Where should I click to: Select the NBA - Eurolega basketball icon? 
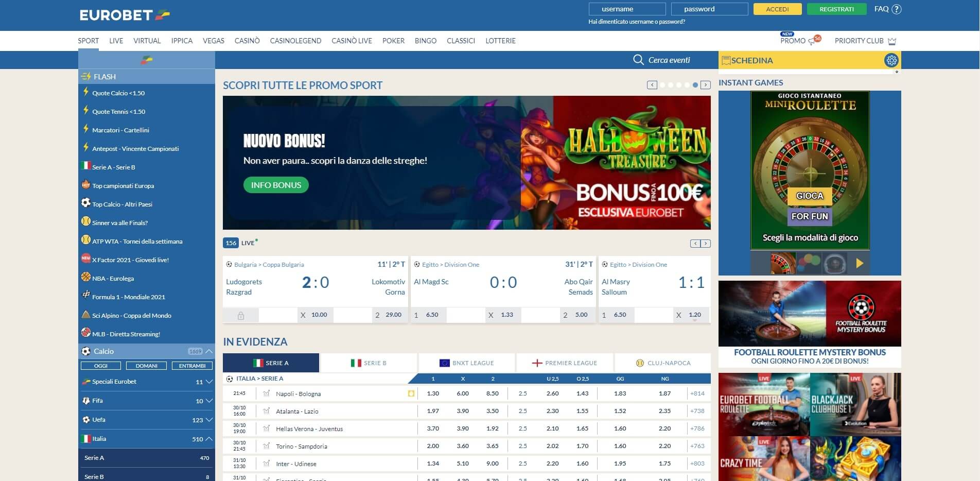coord(86,278)
